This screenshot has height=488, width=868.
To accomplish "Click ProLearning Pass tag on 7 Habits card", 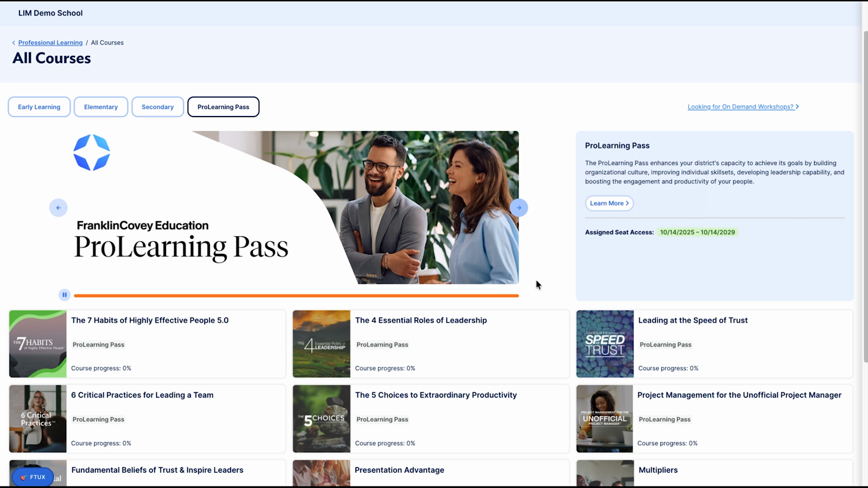I will [99, 345].
